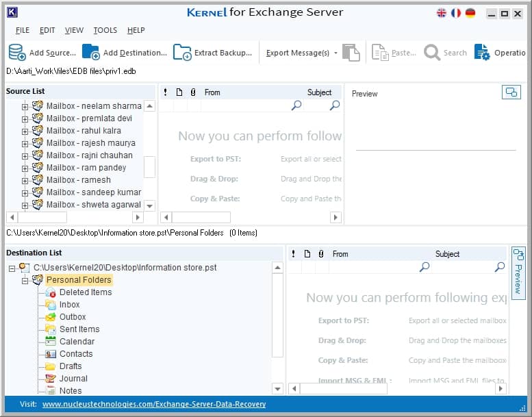Expand Mailbox - sandeep kumar node
The image size is (532, 417).
tap(25, 193)
